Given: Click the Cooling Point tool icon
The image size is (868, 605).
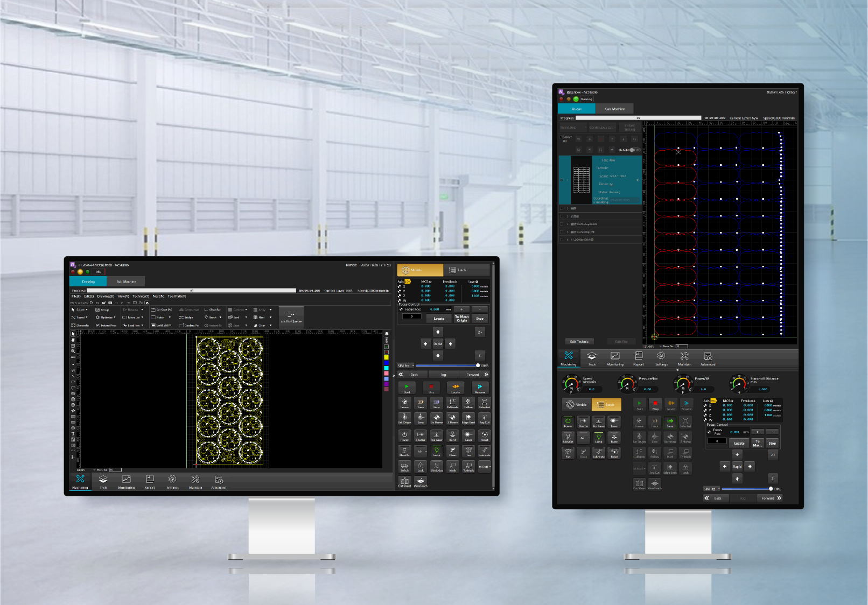Looking at the screenshot, I should click(181, 326).
